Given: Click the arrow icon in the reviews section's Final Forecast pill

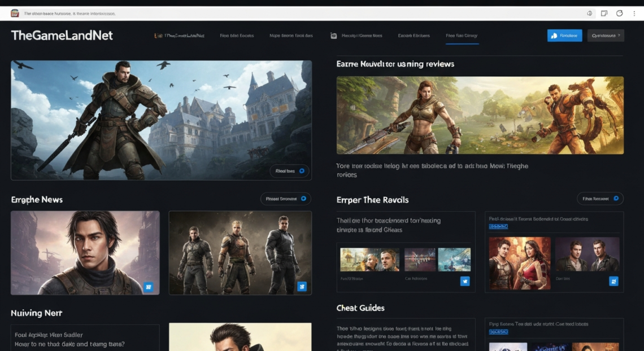Looking at the screenshot, I should 615,199.
